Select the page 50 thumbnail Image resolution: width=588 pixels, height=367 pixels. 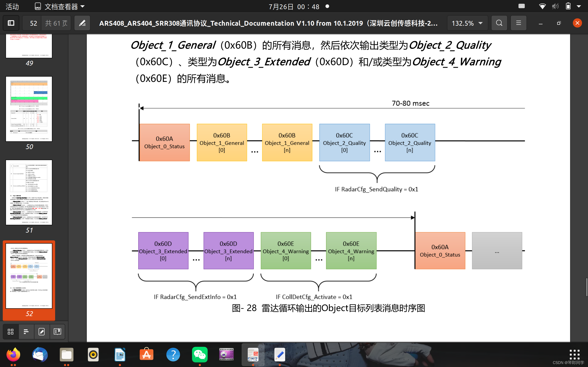[29, 109]
